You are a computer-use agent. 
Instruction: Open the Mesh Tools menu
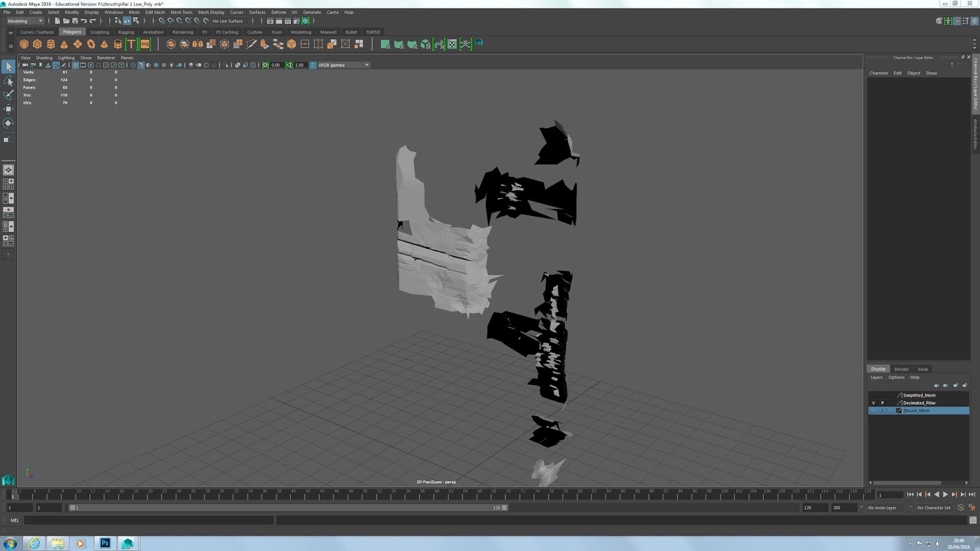point(182,12)
